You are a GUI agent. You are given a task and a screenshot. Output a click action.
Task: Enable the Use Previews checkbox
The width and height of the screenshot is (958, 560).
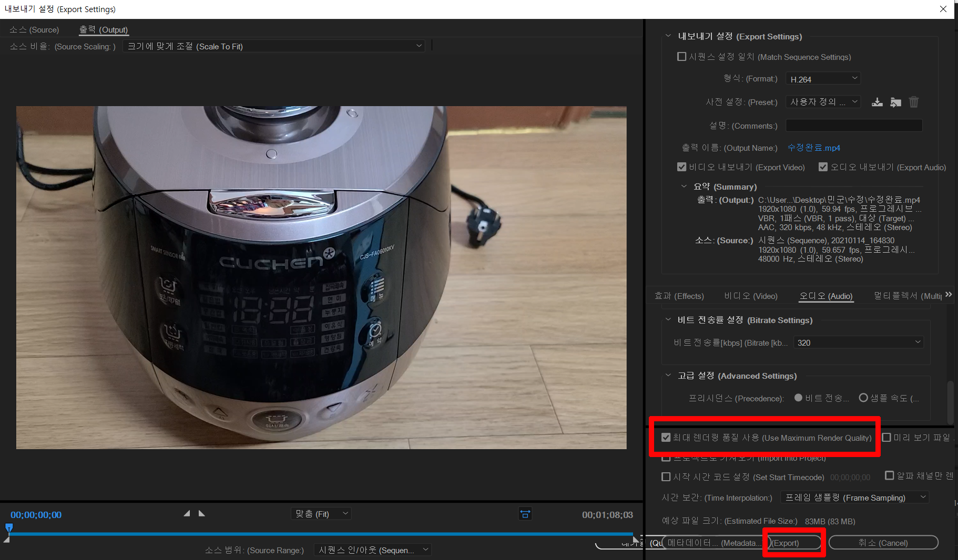pyautogui.click(x=886, y=438)
